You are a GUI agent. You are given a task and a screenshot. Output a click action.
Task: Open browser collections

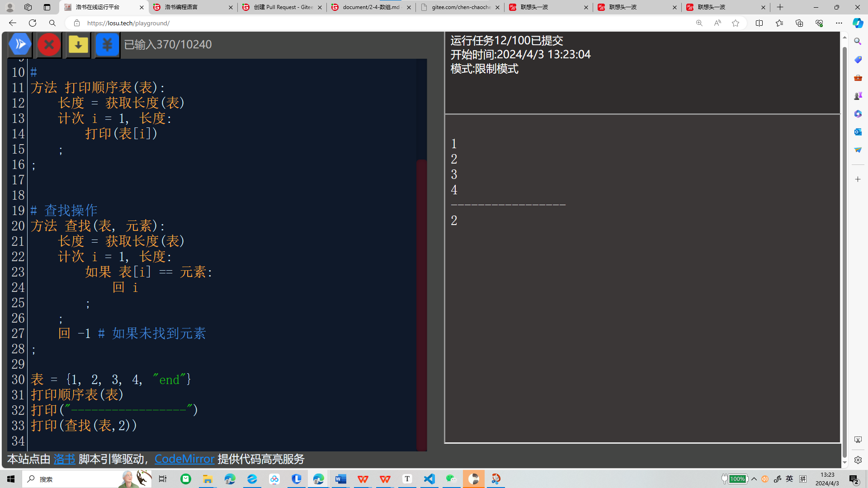[799, 23]
